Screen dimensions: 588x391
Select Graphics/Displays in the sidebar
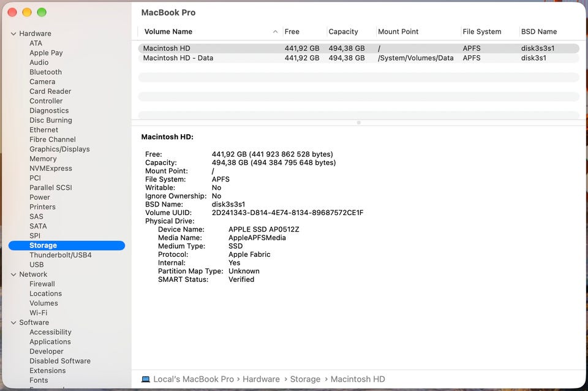click(x=59, y=150)
